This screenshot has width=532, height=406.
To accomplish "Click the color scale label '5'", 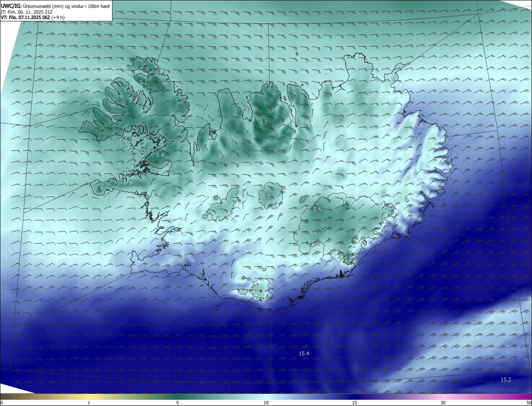I will click(x=177, y=403).
